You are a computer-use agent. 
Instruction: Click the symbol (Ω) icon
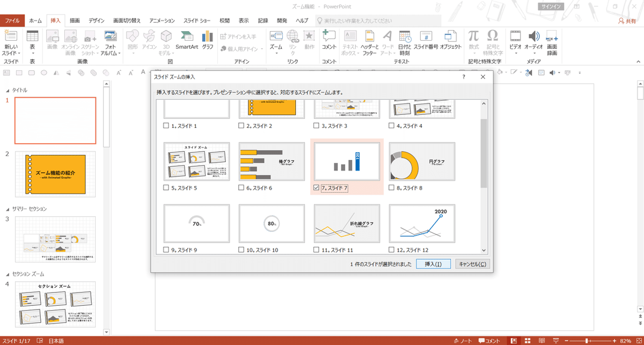click(x=492, y=36)
